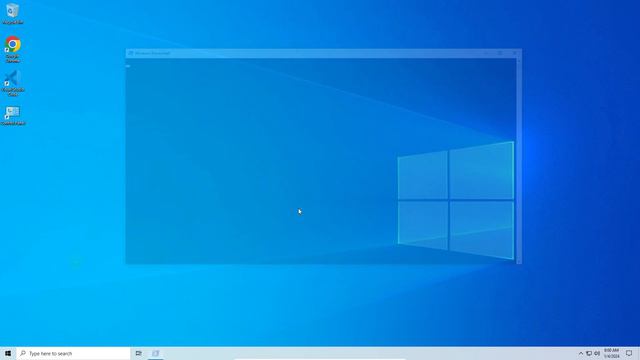The image size is (640, 360).
Task: Open the network status tray icon
Action: 589,353
